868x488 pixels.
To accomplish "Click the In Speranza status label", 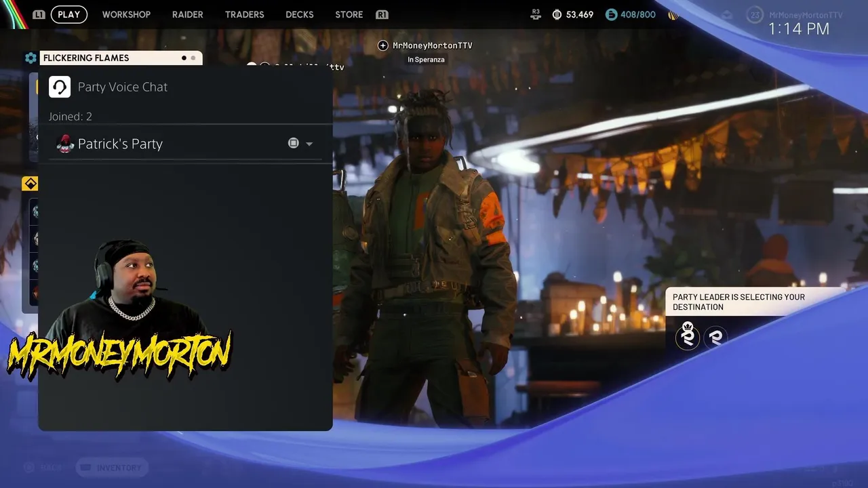I will tap(426, 60).
